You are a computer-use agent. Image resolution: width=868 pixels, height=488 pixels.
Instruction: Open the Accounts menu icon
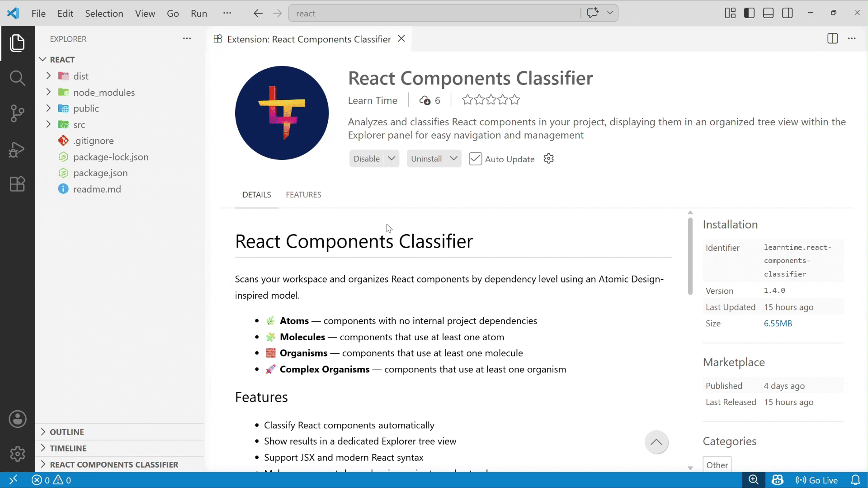coord(18,419)
